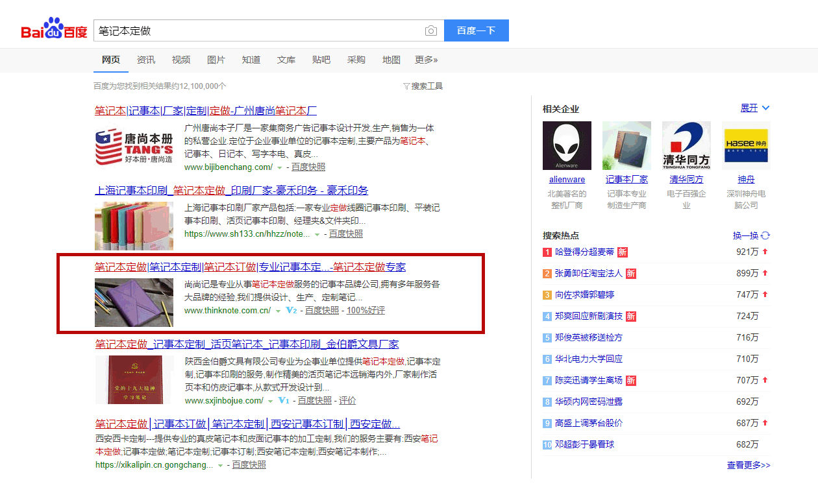Open hot search 向佐求婚郭碧婷
Image resolution: width=818 pixels, height=504 pixels.
tap(584, 294)
